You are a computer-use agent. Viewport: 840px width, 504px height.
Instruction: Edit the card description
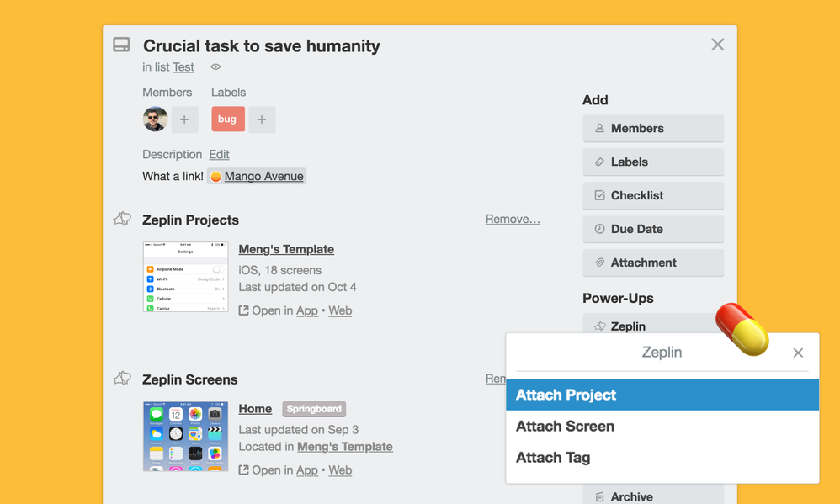[219, 154]
